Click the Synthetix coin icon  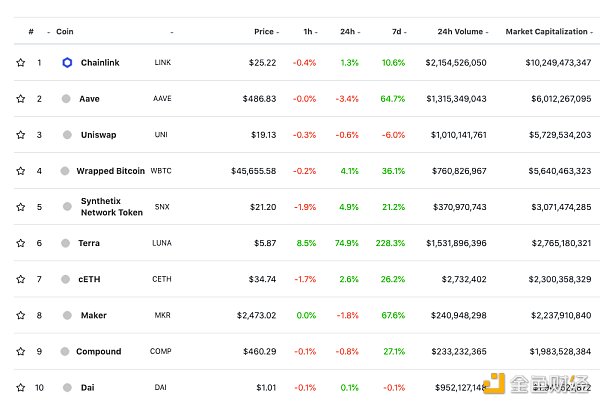click(67, 207)
